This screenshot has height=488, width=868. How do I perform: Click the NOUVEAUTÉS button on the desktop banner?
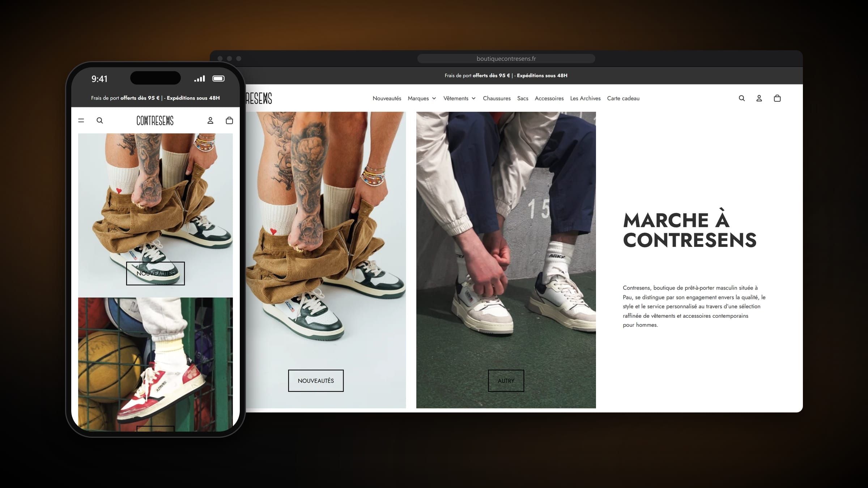[316, 381]
